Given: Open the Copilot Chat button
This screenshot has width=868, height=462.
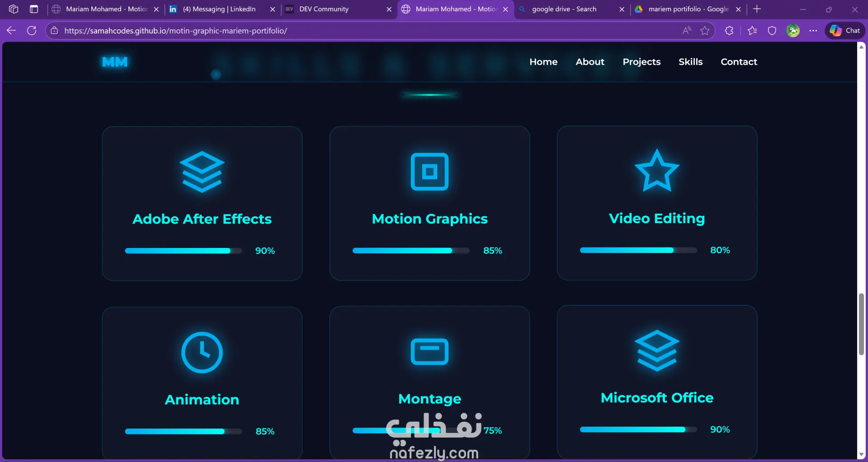Looking at the screenshot, I should (x=845, y=30).
